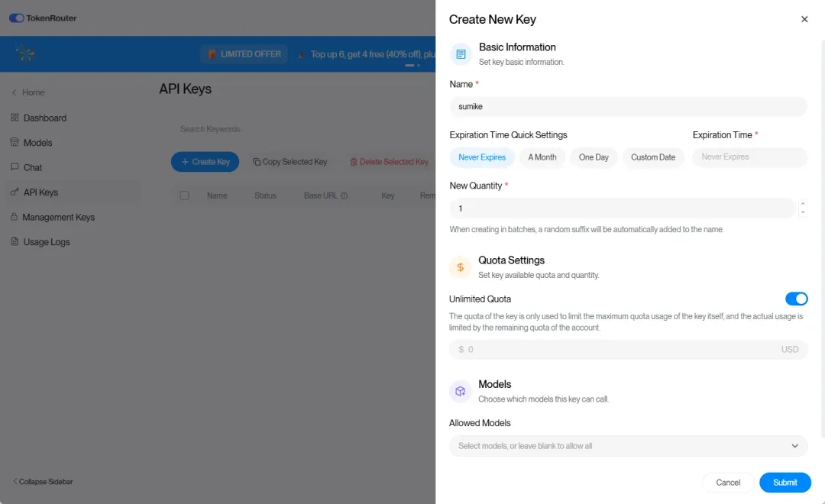Click the Dashboard grid icon in sidebar
This screenshot has height=504, width=825.
pos(15,118)
